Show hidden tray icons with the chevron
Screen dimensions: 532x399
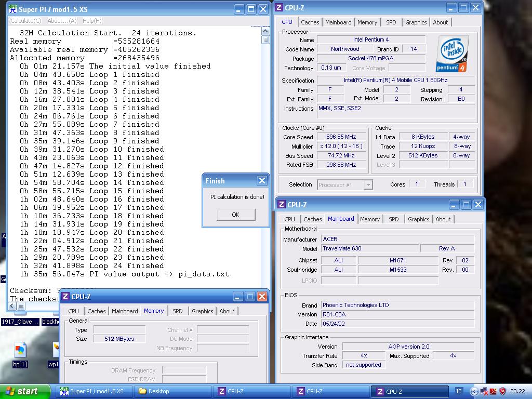[x=474, y=392]
